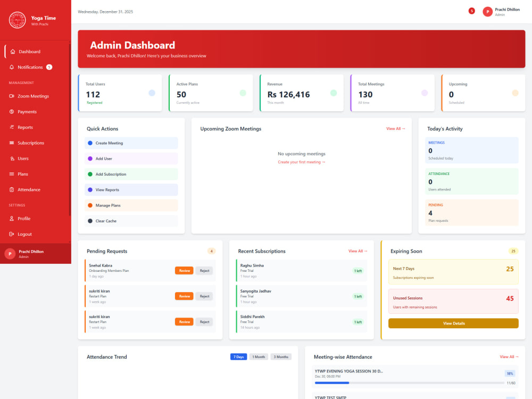Image resolution: width=532 pixels, height=399 pixels.
Task: Switch attendance trend to 3 Months
Action: point(281,357)
